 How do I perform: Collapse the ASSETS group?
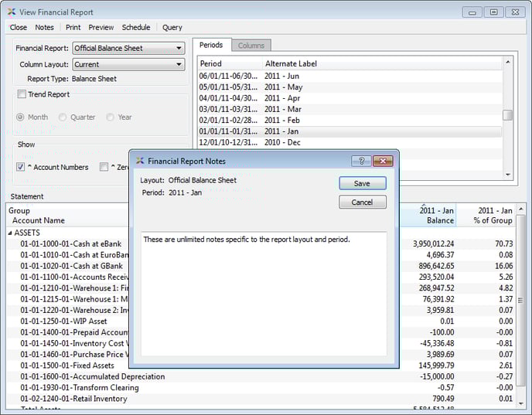click(x=11, y=232)
